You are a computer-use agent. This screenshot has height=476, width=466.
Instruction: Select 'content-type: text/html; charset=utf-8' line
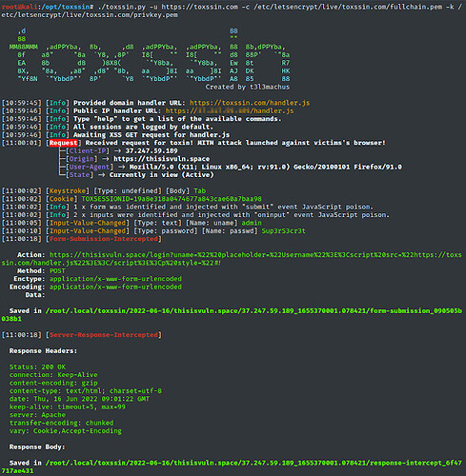pyautogui.click(x=86, y=390)
